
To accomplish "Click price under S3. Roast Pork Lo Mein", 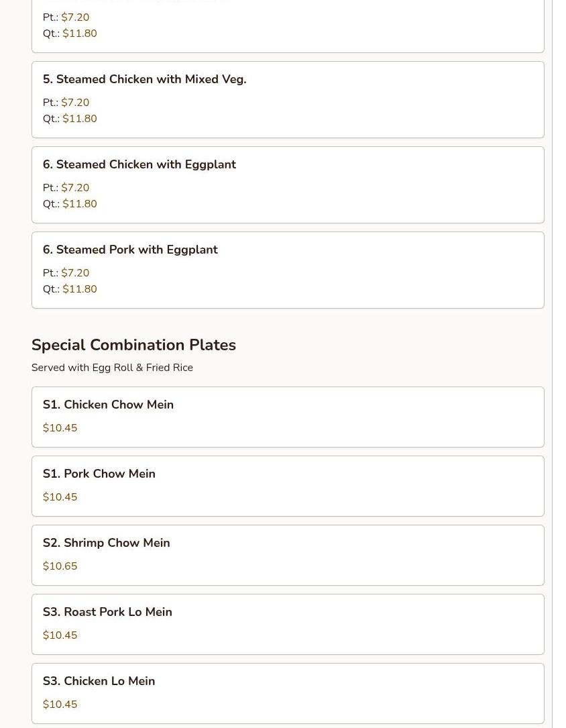I will [x=60, y=635].
